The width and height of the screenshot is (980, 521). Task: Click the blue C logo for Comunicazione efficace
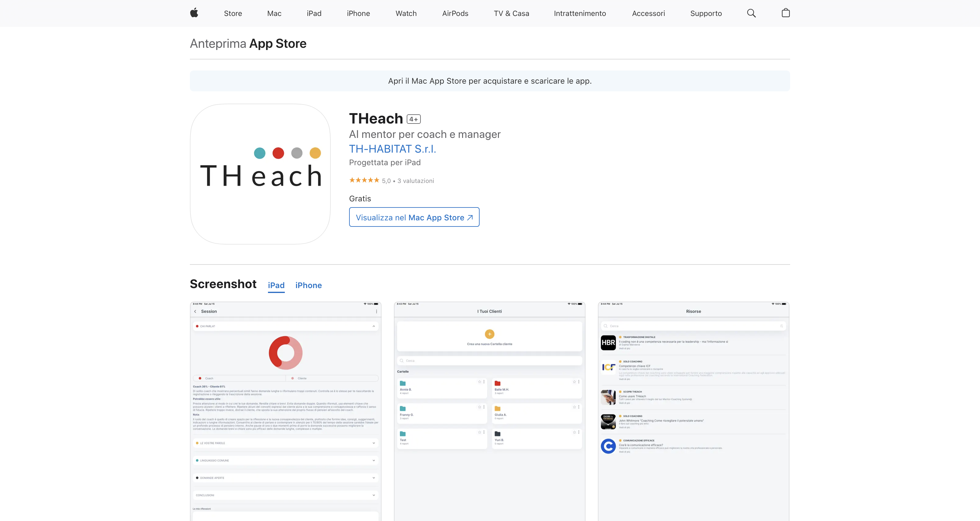point(608,446)
